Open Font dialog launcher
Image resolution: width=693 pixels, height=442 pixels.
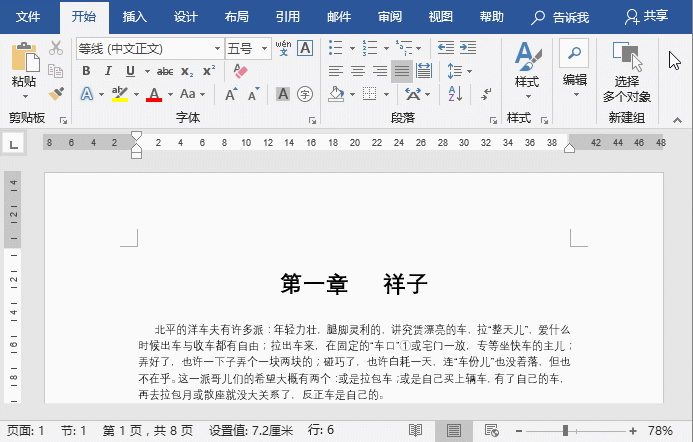[x=312, y=120]
